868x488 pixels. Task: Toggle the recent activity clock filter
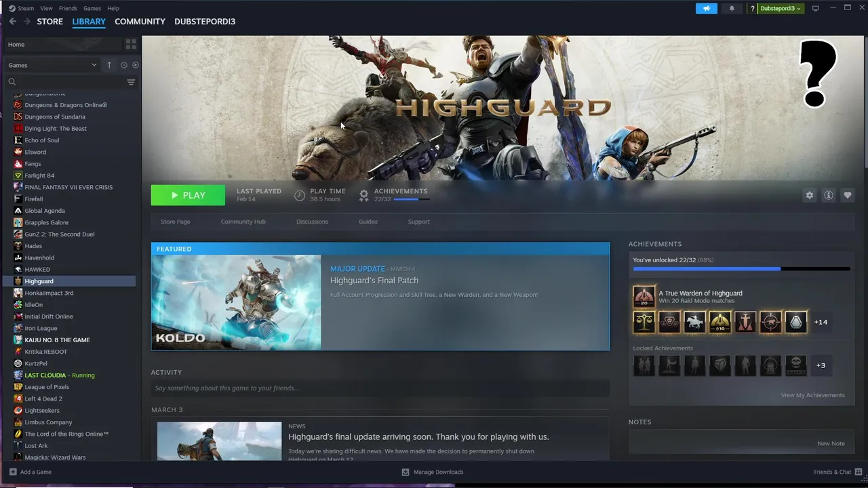124,65
